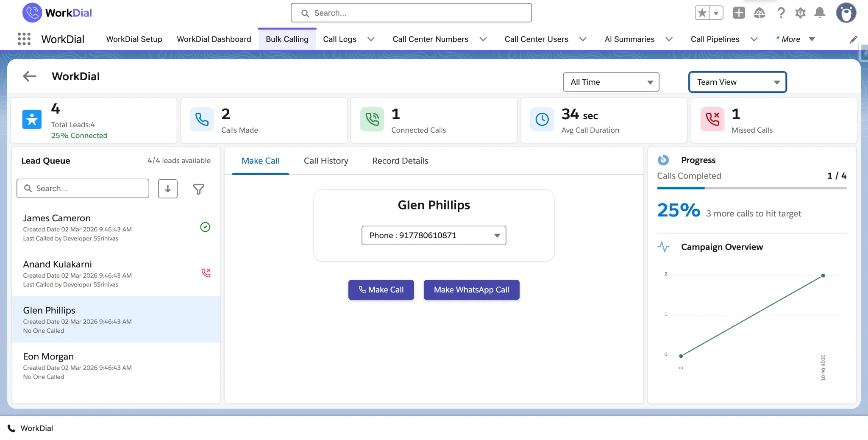Click the Make WhatsApp Call button

point(471,290)
